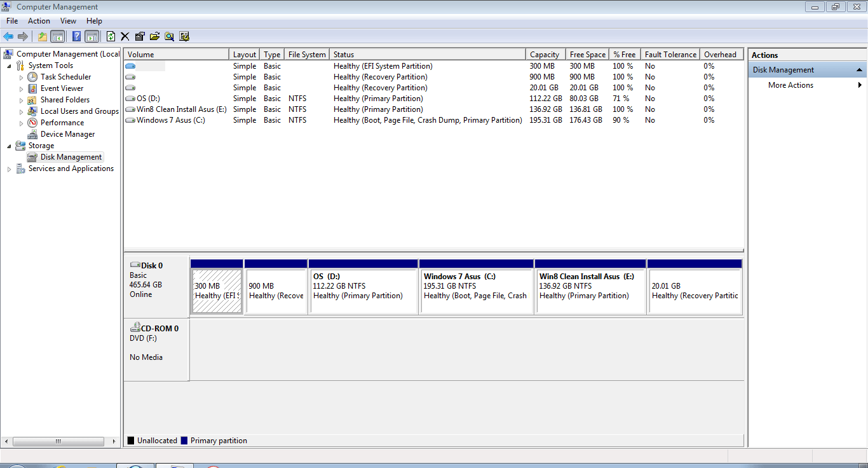Select Disk Management in the tree
Viewport: 868px width, 468px height.
coord(71,157)
